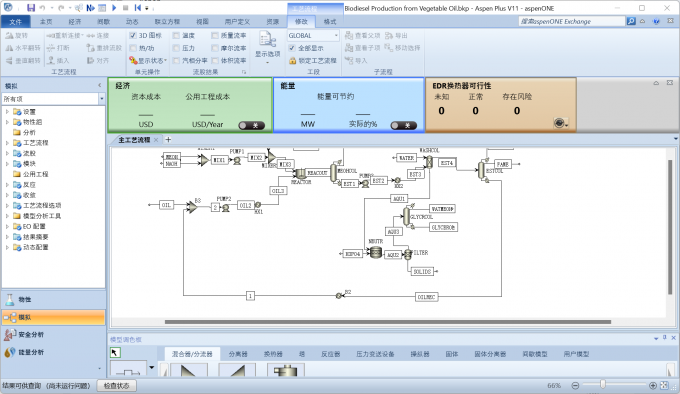
Task: Click the 查看父项 view parent icon
Action: click(349, 36)
